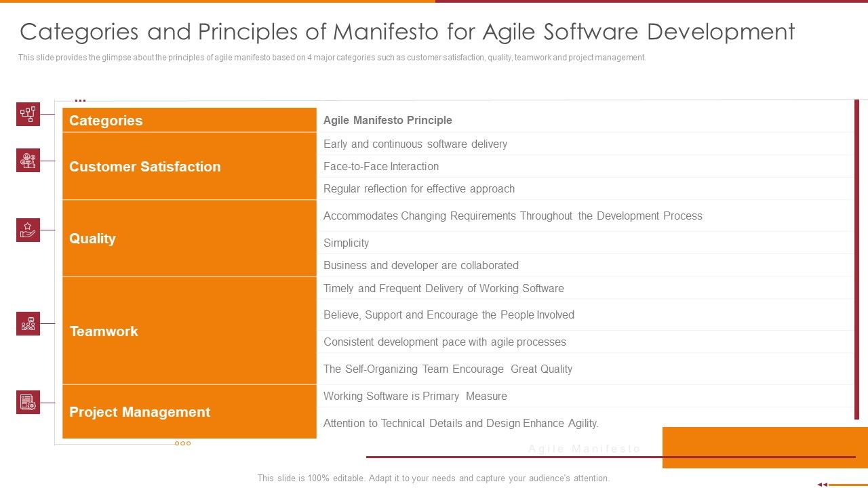Image resolution: width=868 pixels, height=488 pixels.
Task: Select the Quality category cell
Action: coord(189,238)
